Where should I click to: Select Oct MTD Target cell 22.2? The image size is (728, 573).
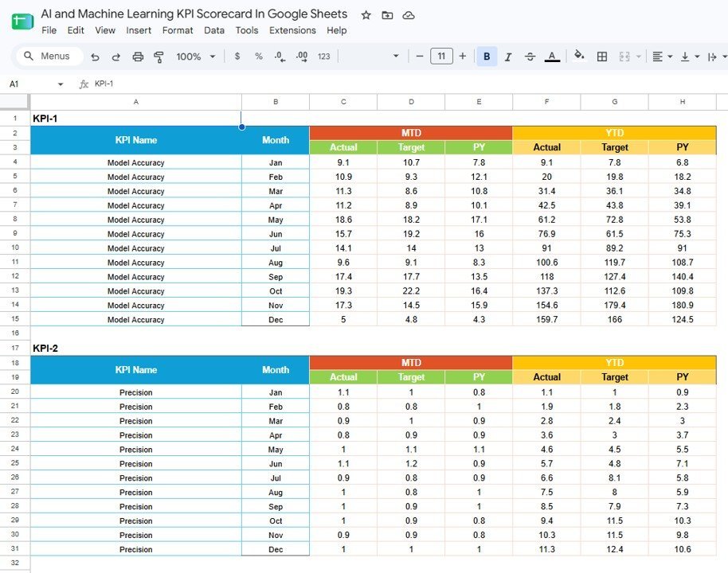click(411, 291)
